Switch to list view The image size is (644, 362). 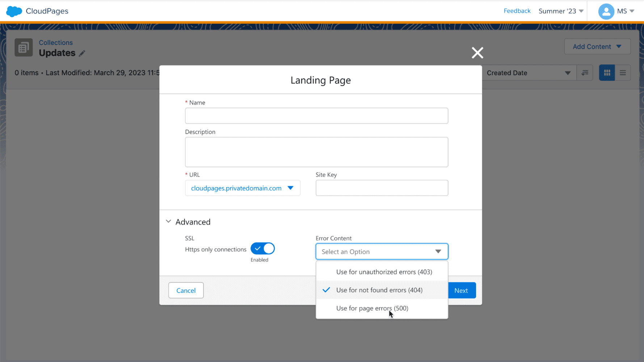623,73
